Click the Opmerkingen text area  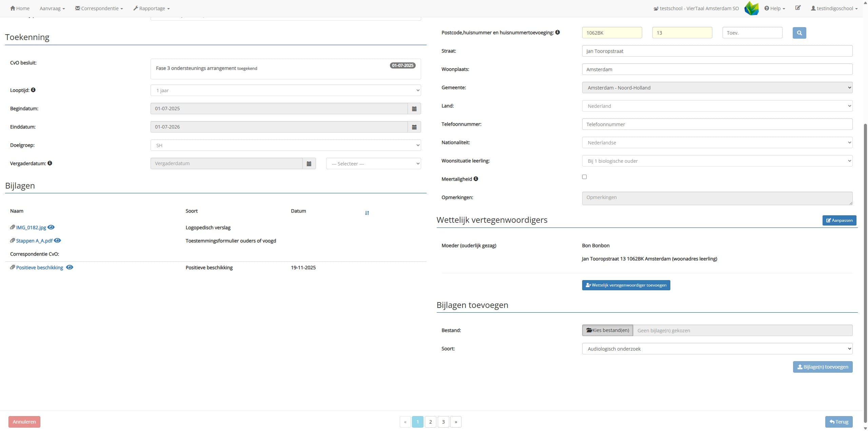coord(717,198)
